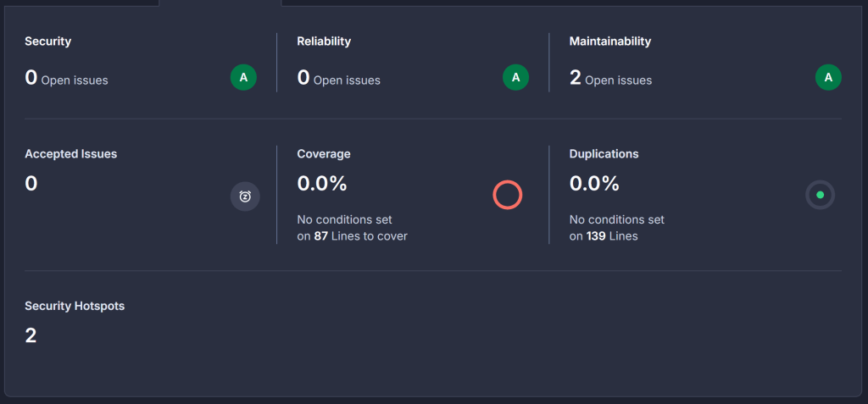Viewport: 868px width, 404px height.
Task: Select the Security card heading
Action: click(48, 42)
